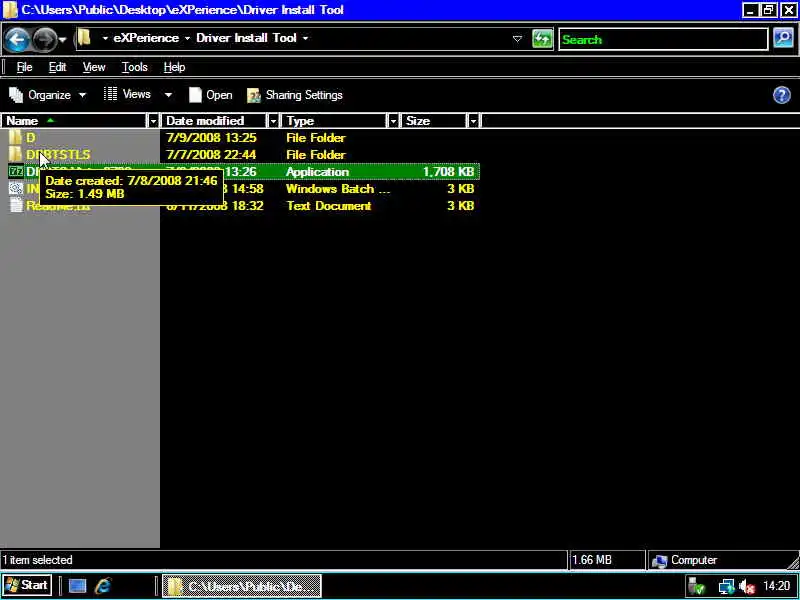Open the Size column filter dropdown

click(473, 121)
